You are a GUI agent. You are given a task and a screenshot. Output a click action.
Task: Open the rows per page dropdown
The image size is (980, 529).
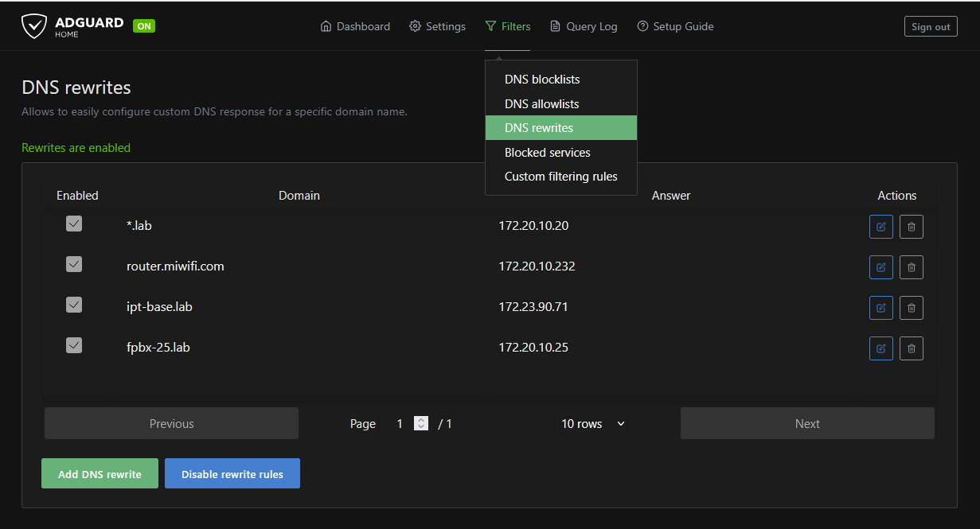click(593, 424)
